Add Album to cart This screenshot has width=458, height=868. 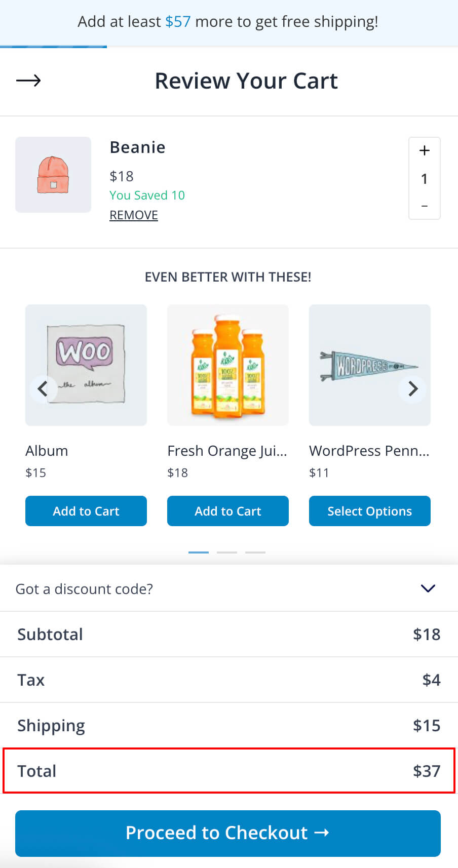[x=86, y=511]
